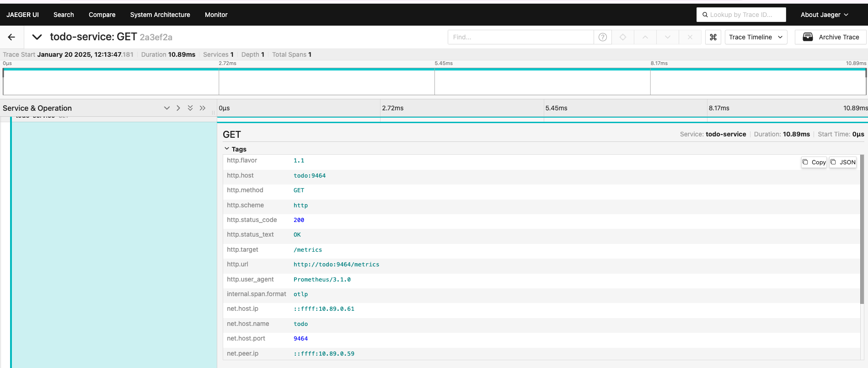Click the Archive Trace button
Image resolution: width=868 pixels, height=368 pixels.
tap(830, 37)
